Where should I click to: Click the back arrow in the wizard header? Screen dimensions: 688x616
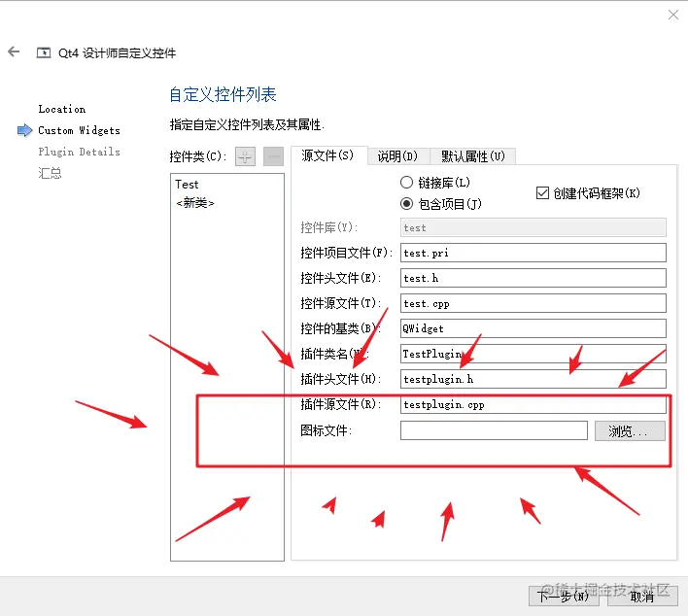tap(14, 51)
